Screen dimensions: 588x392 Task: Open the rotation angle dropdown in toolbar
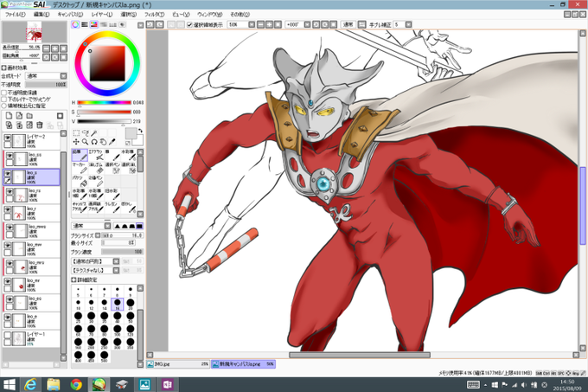point(307,25)
